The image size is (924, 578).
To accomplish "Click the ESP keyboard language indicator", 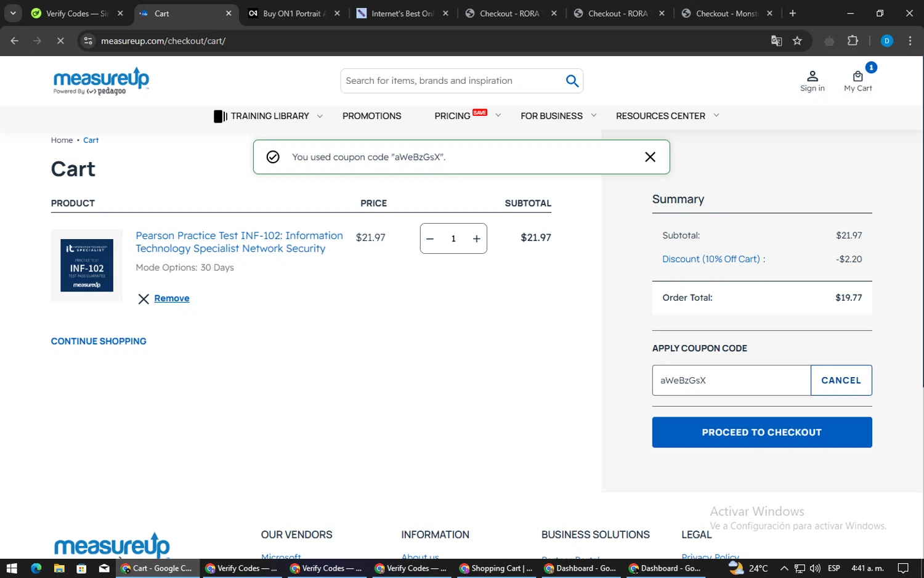I will (x=834, y=568).
